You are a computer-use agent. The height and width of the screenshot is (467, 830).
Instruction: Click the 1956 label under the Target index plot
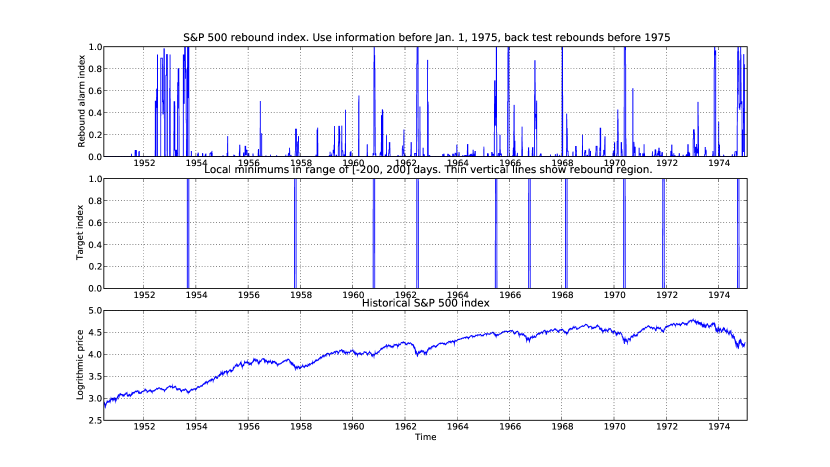click(x=248, y=295)
